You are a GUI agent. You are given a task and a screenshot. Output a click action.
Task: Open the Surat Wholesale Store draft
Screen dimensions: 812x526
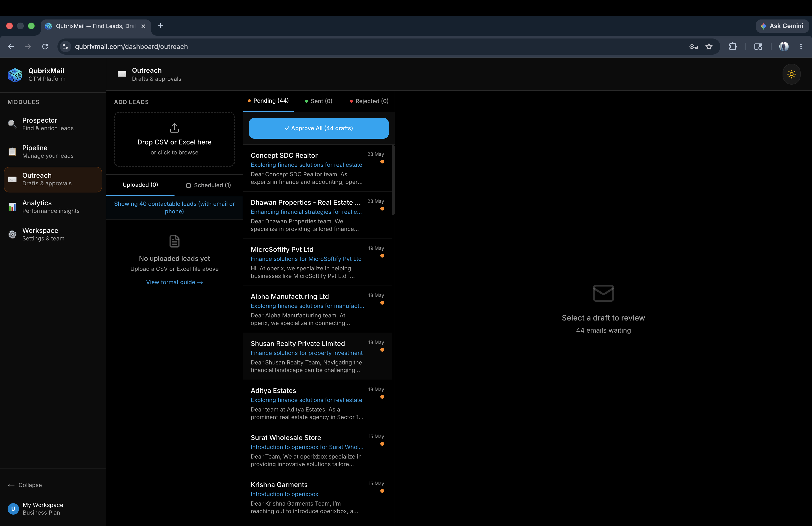(317, 450)
